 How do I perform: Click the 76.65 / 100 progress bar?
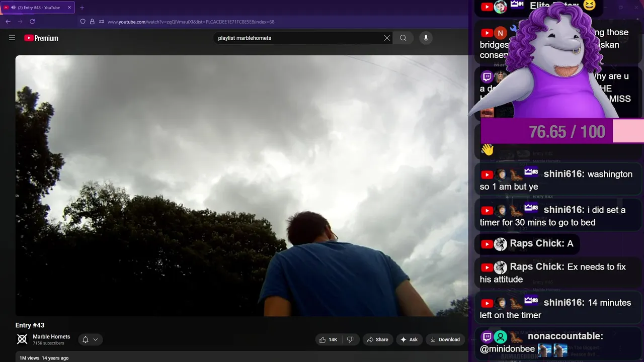(x=562, y=132)
